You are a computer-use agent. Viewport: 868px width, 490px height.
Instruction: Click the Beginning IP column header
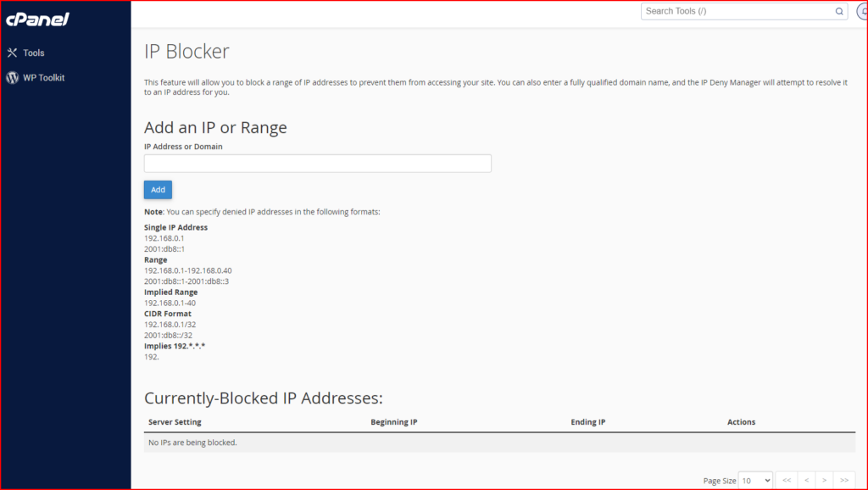394,422
